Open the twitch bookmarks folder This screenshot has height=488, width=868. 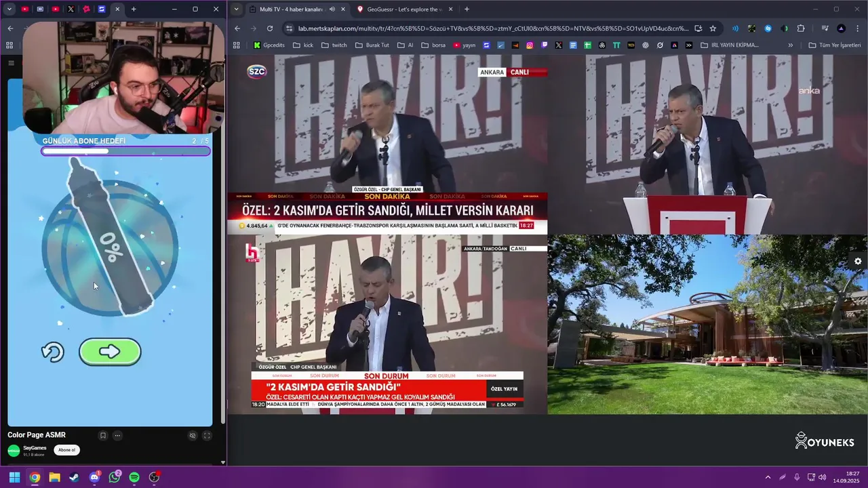[334, 45]
